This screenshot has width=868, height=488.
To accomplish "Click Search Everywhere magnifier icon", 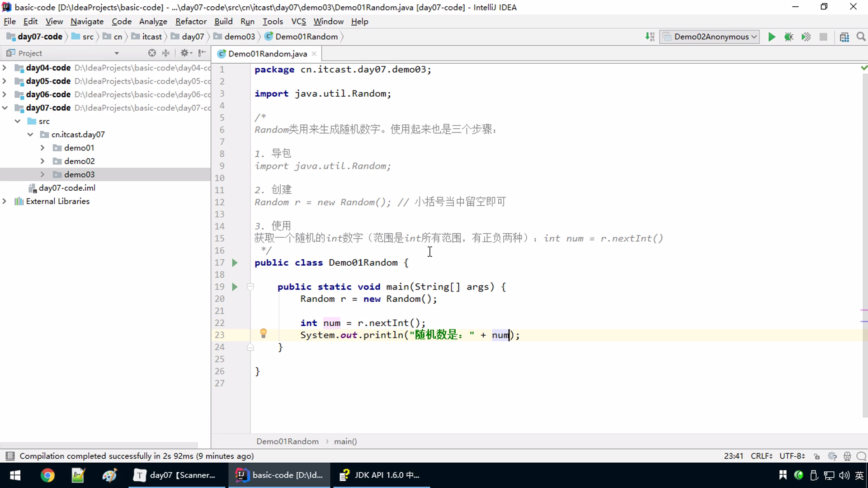I will pyautogui.click(x=861, y=37).
